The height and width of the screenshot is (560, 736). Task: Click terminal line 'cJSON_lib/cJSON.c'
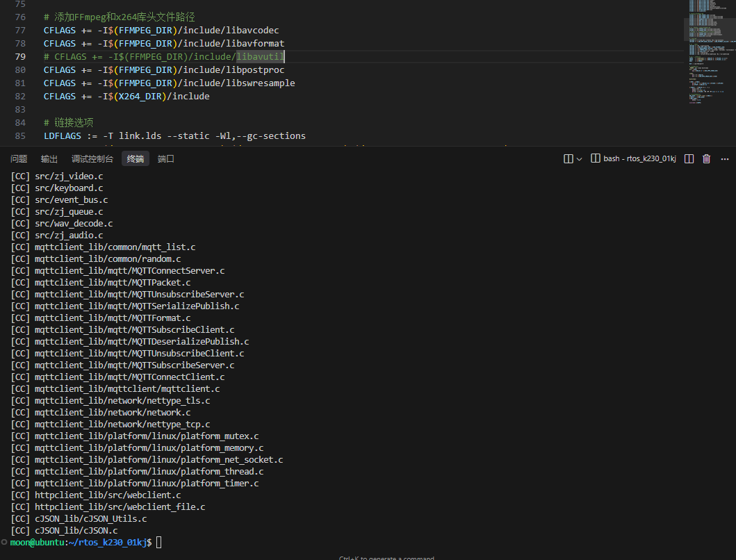point(64,530)
